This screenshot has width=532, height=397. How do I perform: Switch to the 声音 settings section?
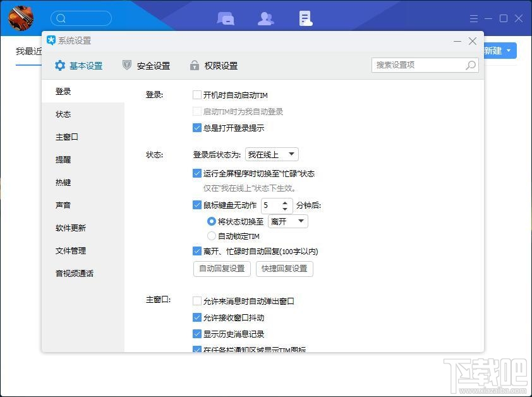pyautogui.click(x=63, y=205)
